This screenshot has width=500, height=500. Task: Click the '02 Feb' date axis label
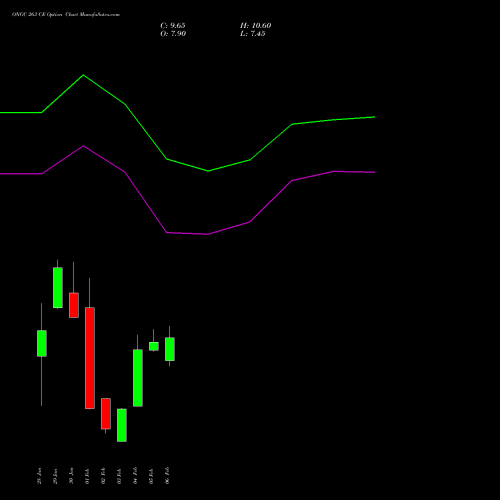tap(103, 476)
